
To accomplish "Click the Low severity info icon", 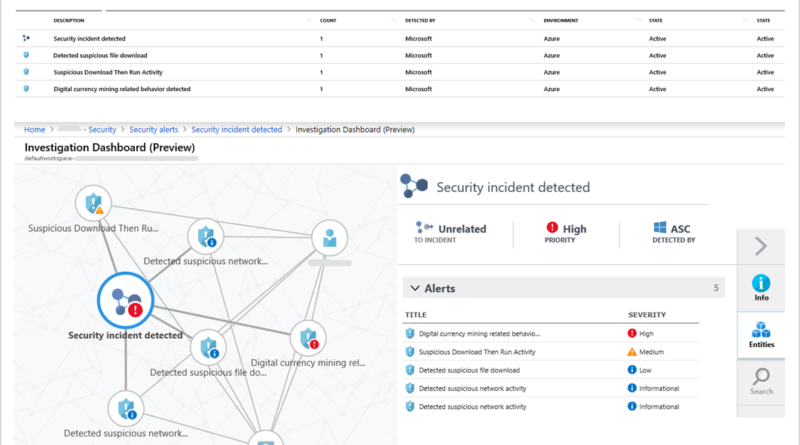I will tap(632, 370).
